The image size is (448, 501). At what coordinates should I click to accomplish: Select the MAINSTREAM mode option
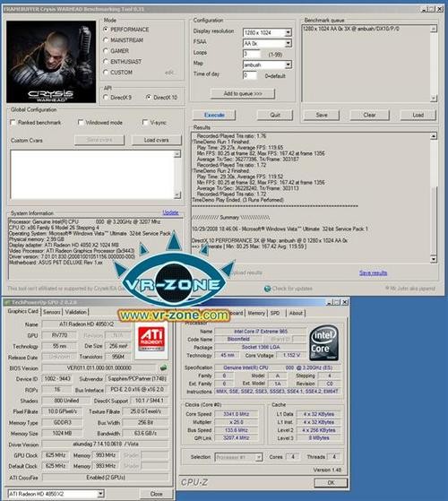coord(106,40)
